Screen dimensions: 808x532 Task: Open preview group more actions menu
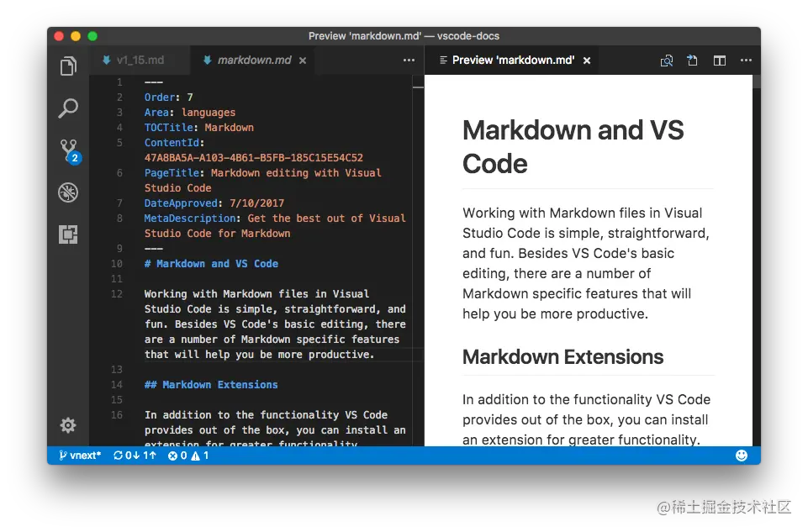(746, 61)
